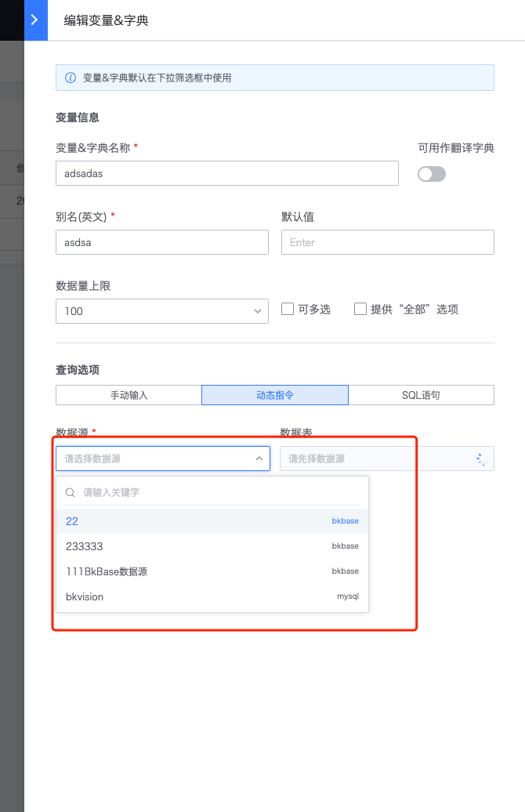Select the bkvision mysql data source
Viewport: 525px width, 812px height.
[x=212, y=596]
